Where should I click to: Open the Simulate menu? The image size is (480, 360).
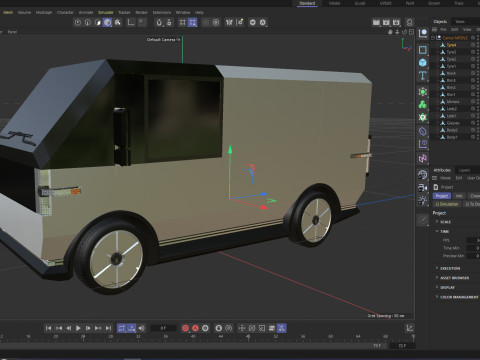click(106, 12)
